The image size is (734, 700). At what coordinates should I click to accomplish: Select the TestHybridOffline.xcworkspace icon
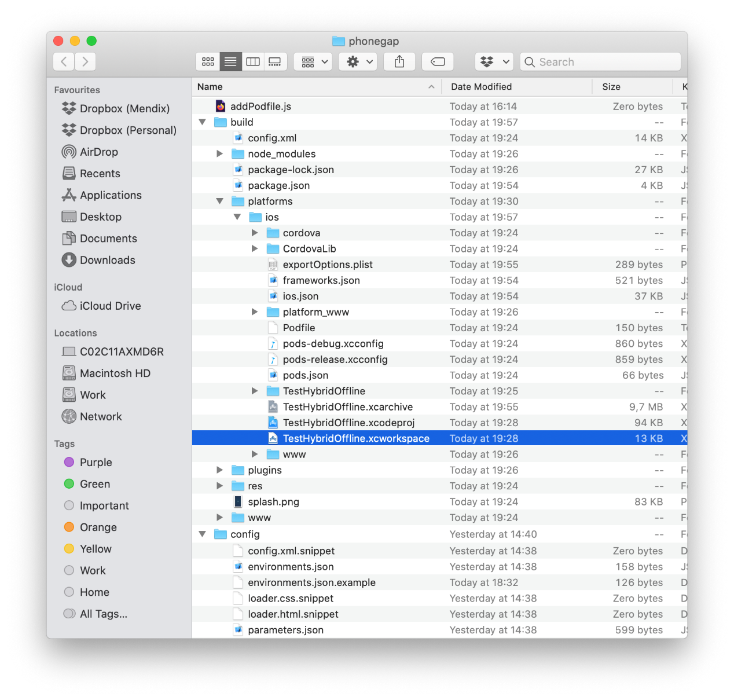click(x=273, y=438)
